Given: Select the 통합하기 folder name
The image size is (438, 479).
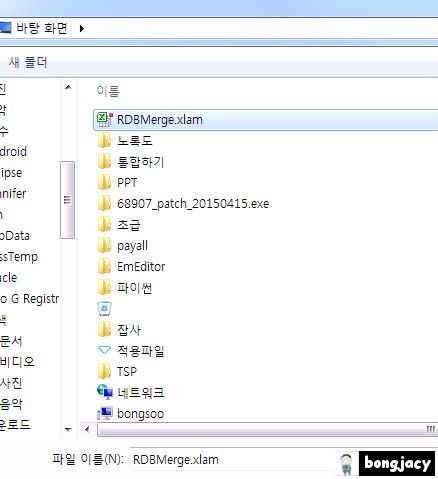Looking at the screenshot, I should [x=140, y=162].
